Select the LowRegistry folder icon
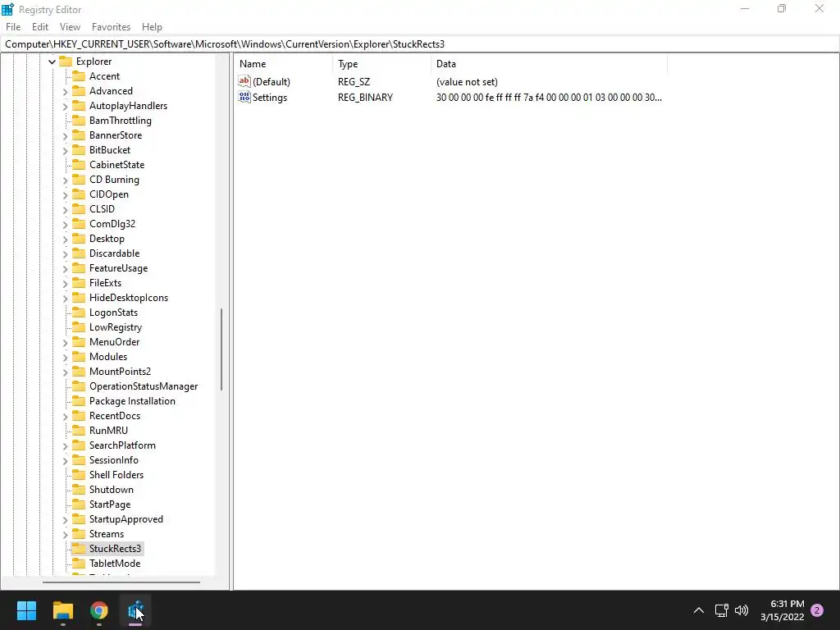This screenshot has width=840, height=630. pyautogui.click(x=79, y=326)
